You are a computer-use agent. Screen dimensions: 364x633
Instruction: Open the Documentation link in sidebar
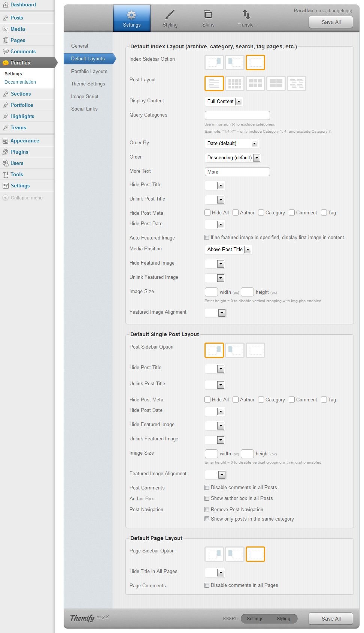[20, 82]
